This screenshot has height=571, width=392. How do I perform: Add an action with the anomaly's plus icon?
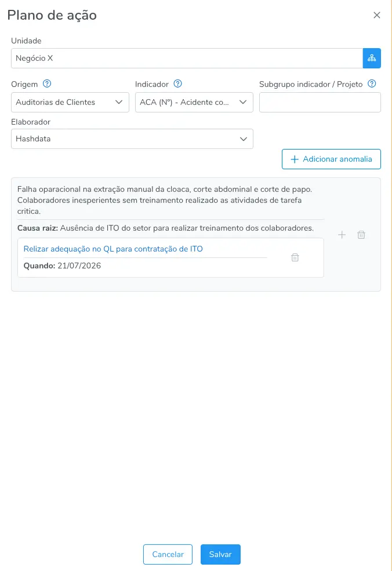tap(342, 235)
